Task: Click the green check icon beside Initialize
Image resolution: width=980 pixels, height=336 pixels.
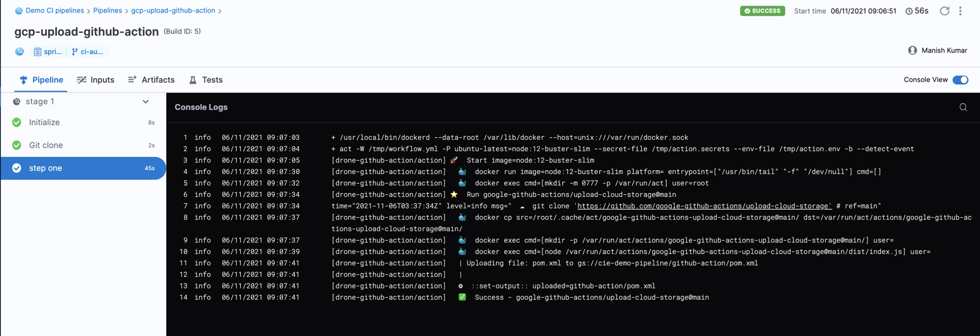Action: 17,123
